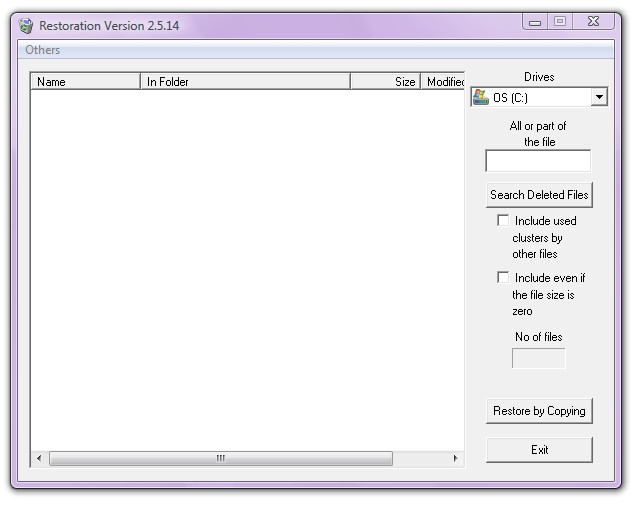
Task: Click the Restoration app icon in title bar
Action: pos(26,26)
